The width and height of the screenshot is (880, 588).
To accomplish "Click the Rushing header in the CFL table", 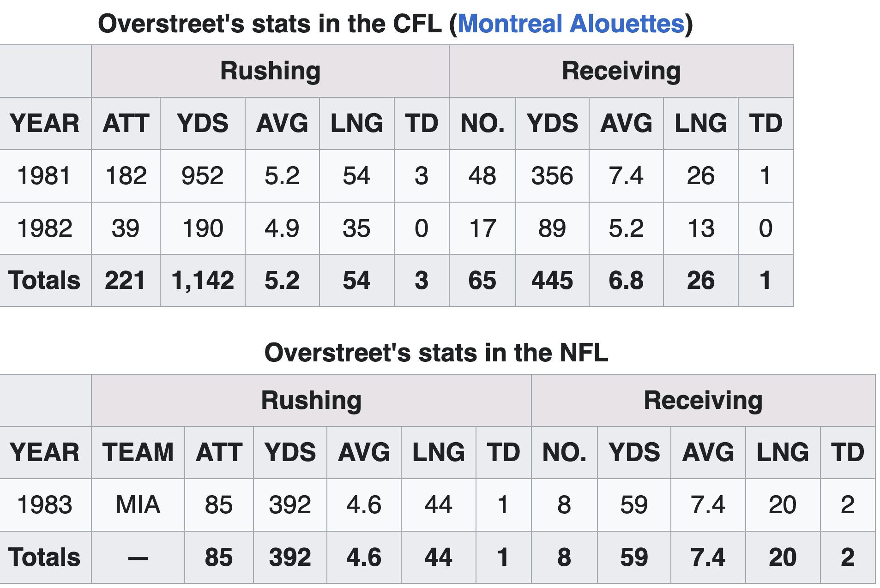I will tap(270, 71).
